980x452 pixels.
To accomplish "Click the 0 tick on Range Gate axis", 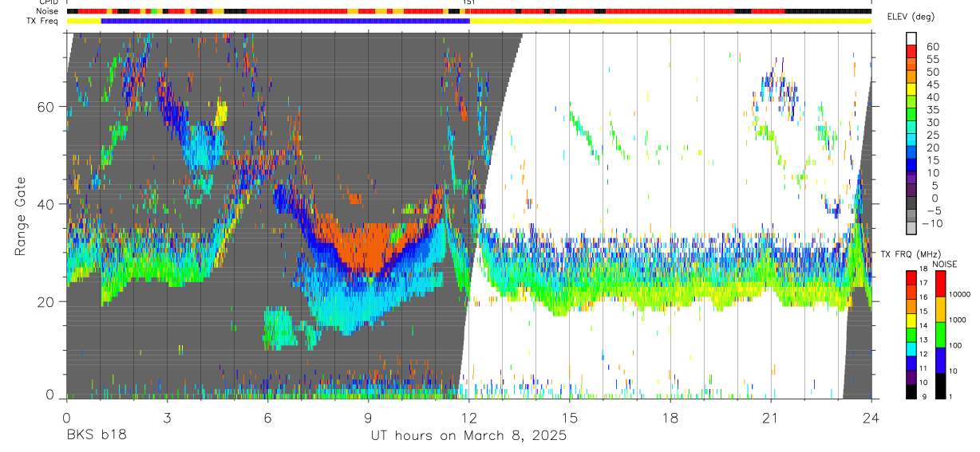I will pyautogui.click(x=50, y=395).
